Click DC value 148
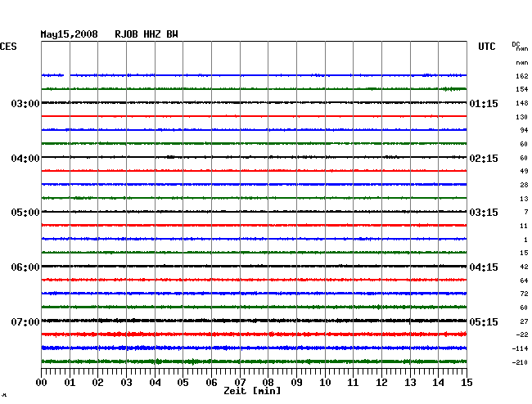This screenshot has width=532, height=404. tap(522, 103)
